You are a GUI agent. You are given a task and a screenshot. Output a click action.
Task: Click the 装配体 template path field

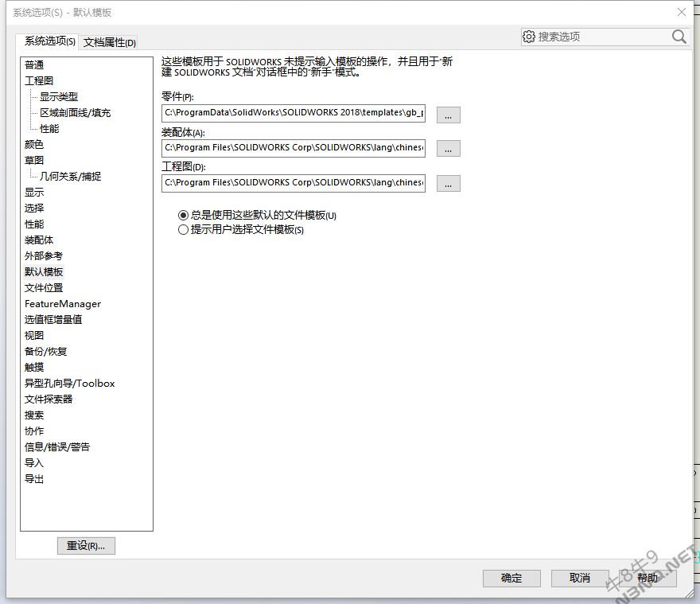click(294, 148)
